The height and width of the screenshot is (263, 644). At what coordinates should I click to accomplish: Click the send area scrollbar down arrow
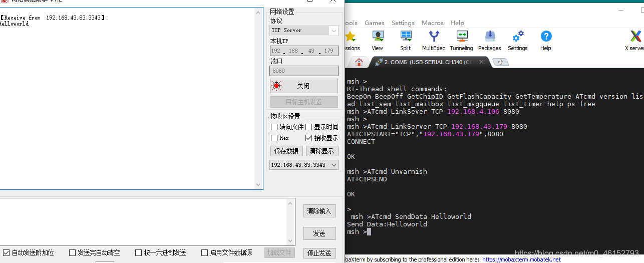click(290, 241)
